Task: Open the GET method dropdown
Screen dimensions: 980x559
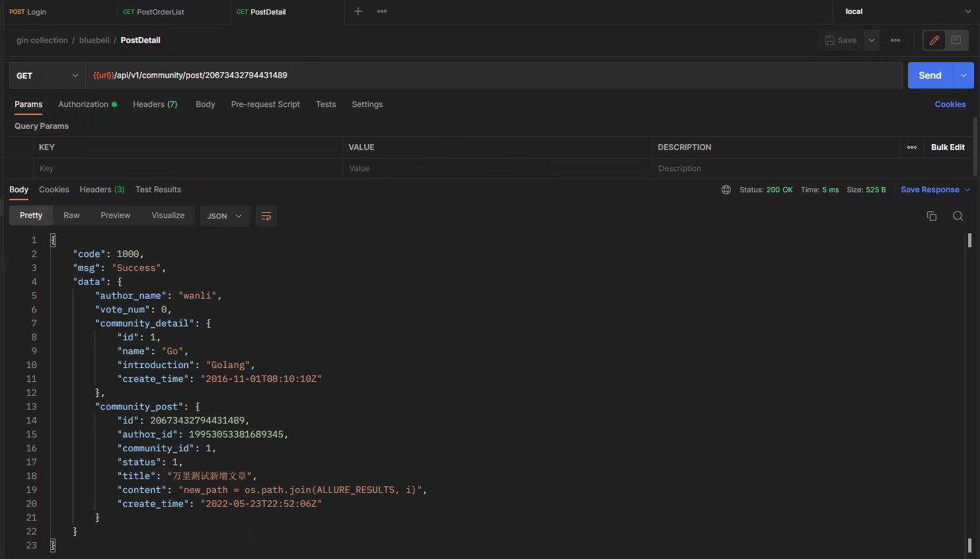Action: (x=48, y=75)
